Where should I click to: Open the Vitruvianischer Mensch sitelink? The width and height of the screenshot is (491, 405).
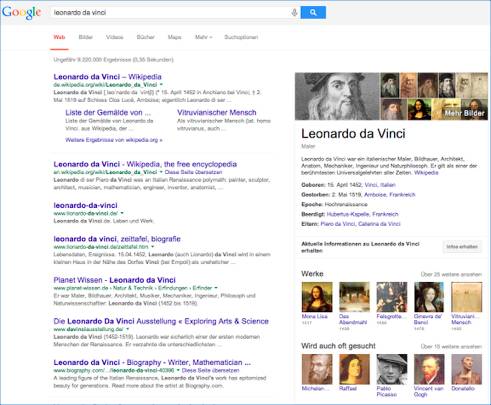(x=217, y=112)
